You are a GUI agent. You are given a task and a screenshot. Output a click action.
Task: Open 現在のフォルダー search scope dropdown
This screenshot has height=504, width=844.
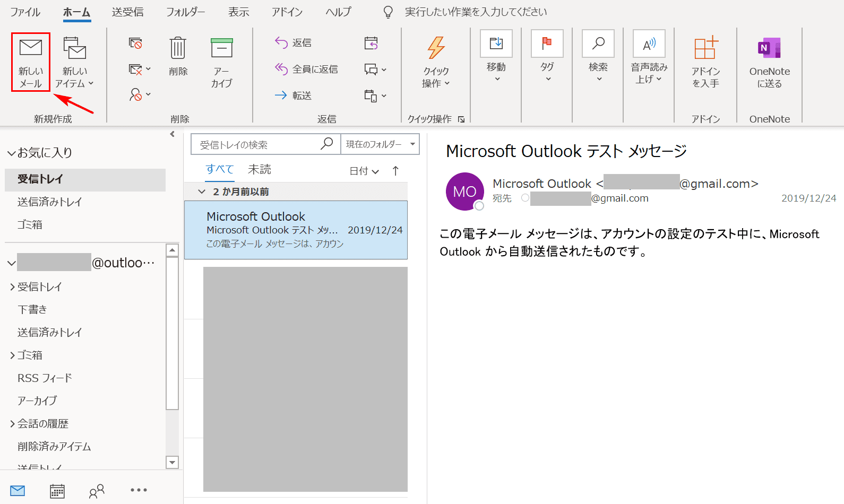[380, 144]
